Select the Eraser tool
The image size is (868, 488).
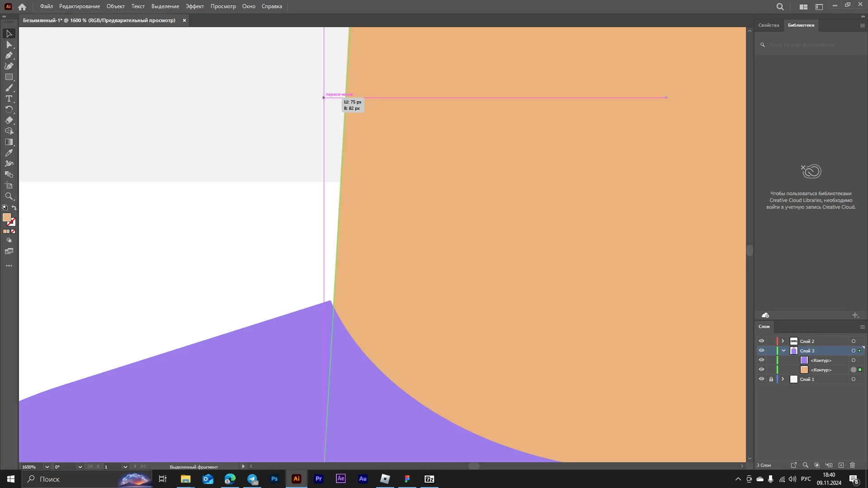9,120
